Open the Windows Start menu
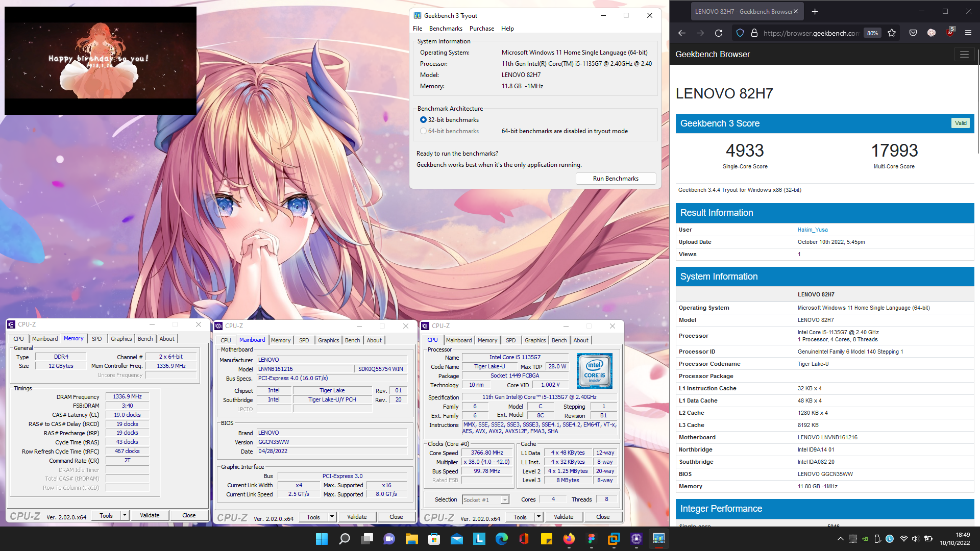The image size is (980, 551). [x=322, y=539]
